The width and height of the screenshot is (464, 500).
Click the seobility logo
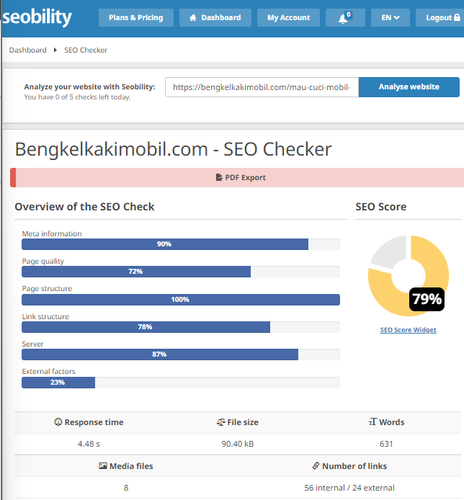pos(37,17)
